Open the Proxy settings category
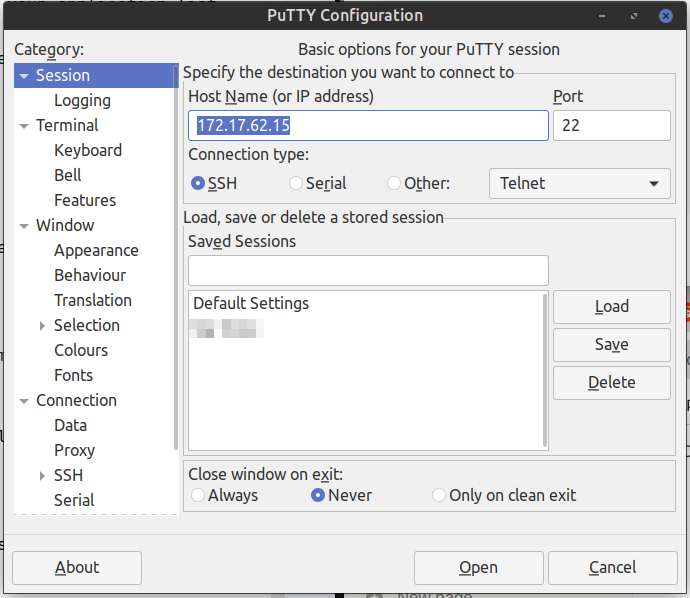 pyautogui.click(x=74, y=450)
